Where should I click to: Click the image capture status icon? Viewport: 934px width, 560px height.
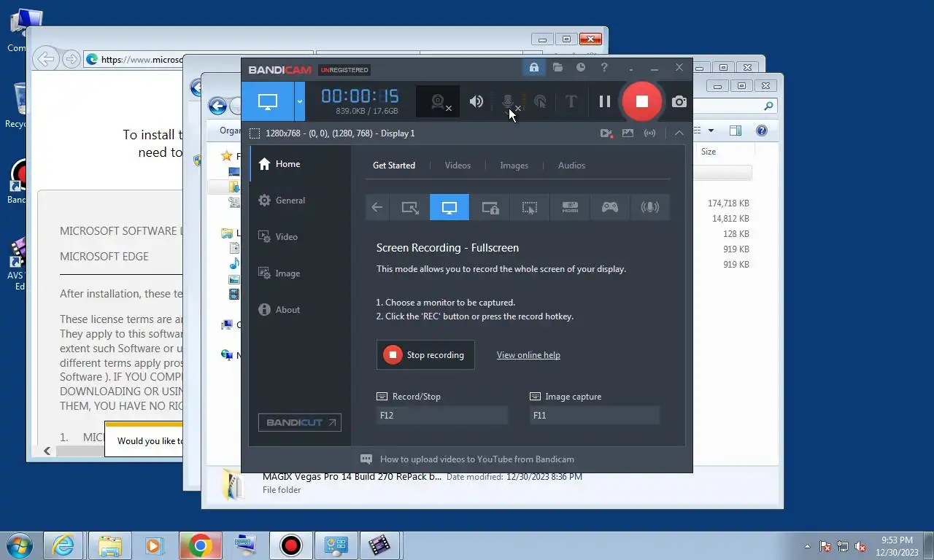point(628,133)
